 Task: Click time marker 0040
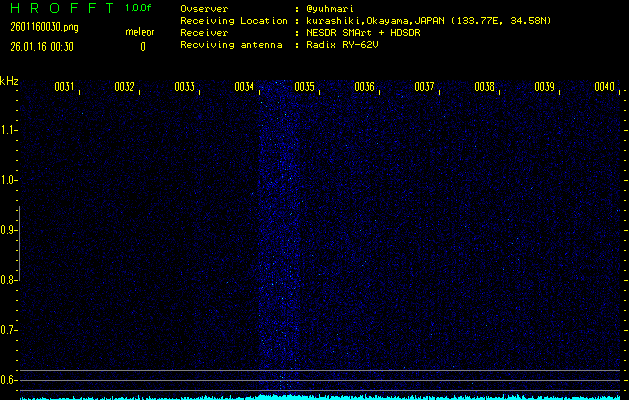tap(605, 87)
